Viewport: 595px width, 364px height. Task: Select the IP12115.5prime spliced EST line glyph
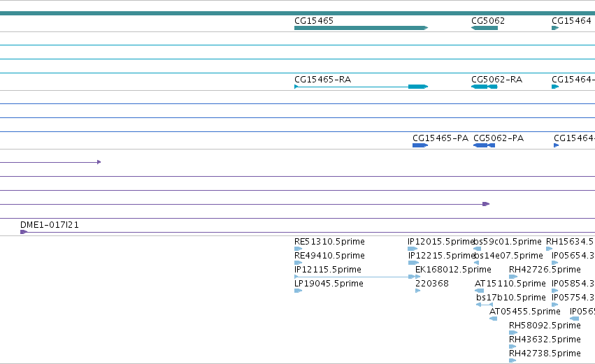353,277
